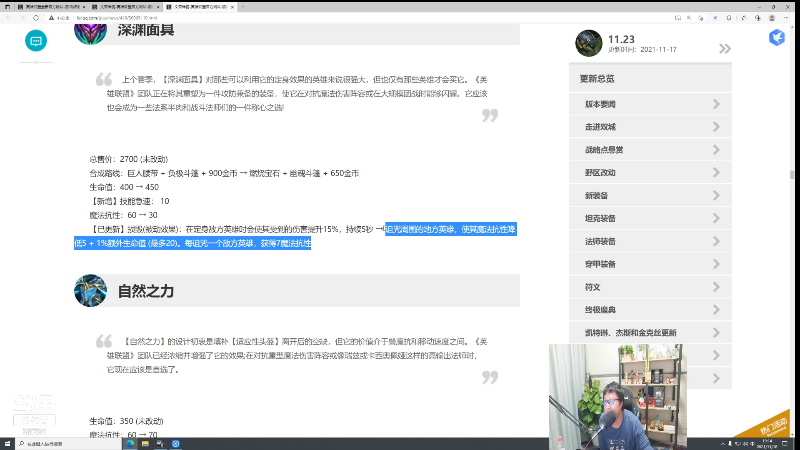Open the Windows Start menu
The width and height of the screenshot is (800, 450).
7,444
